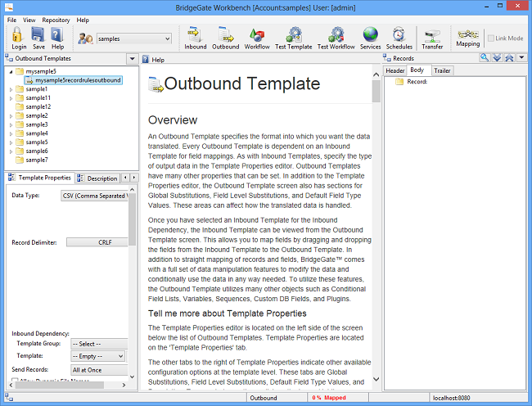
Task: Open the Repository menu
Action: click(x=56, y=20)
